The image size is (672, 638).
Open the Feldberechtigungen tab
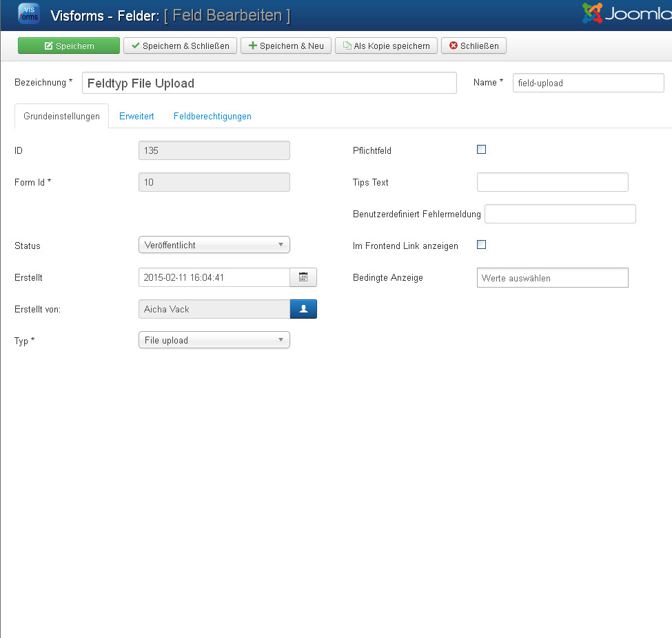[212, 116]
